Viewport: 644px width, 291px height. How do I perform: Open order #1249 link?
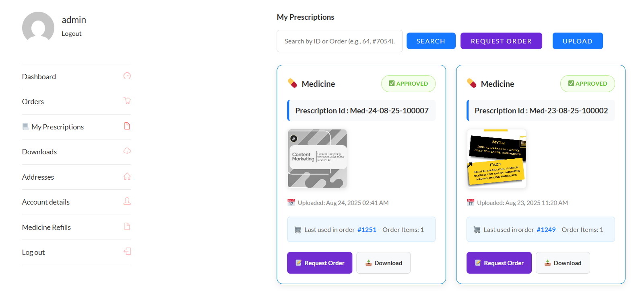click(x=546, y=230)
